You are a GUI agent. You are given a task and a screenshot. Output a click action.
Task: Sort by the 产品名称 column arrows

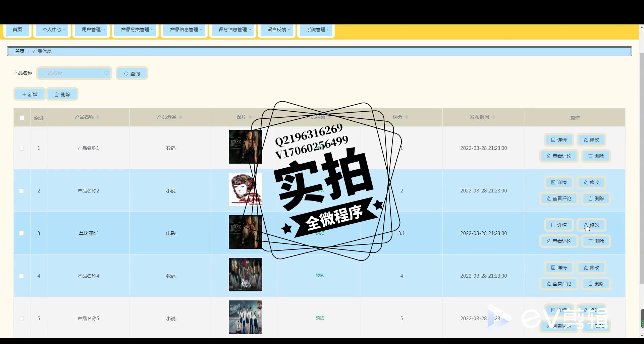(x=98, y=117)
